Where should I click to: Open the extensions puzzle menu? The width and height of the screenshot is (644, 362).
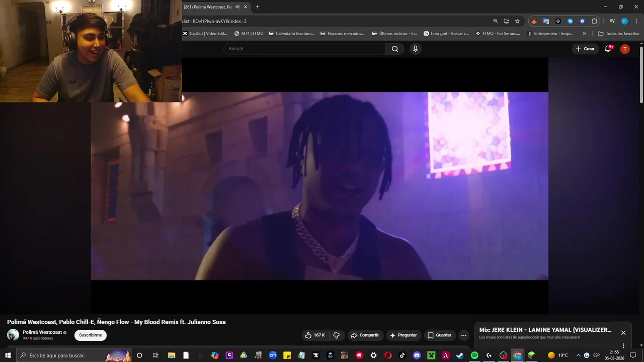(594, 21)
